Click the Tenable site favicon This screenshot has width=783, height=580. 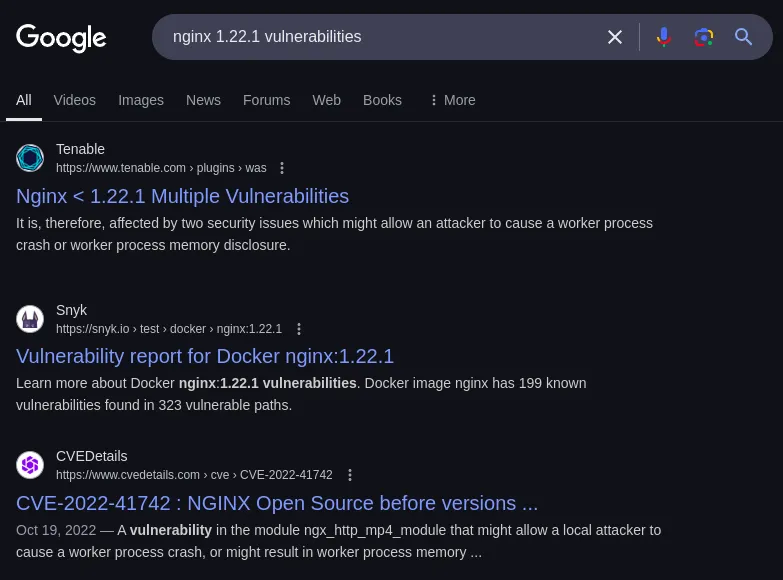coord(30,158)
